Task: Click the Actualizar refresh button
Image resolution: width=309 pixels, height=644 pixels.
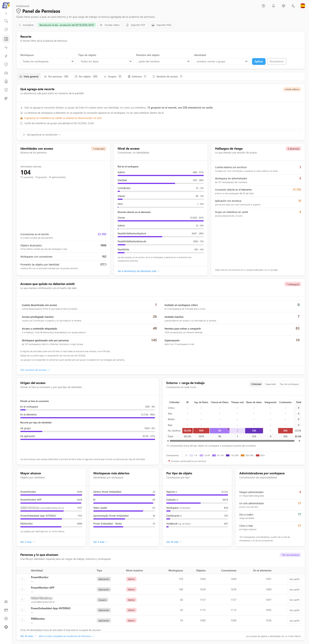Action: [x=26, y=25]
